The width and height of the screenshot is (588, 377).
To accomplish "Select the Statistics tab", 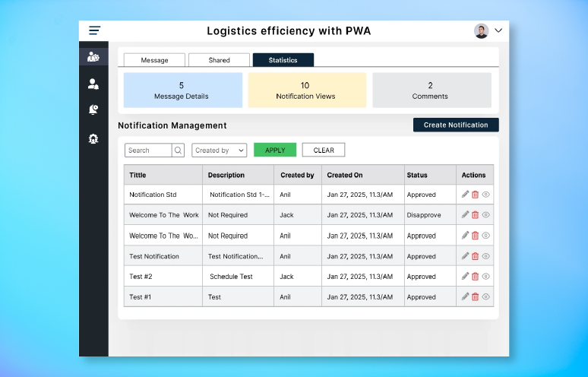I will tap(283, 60).
